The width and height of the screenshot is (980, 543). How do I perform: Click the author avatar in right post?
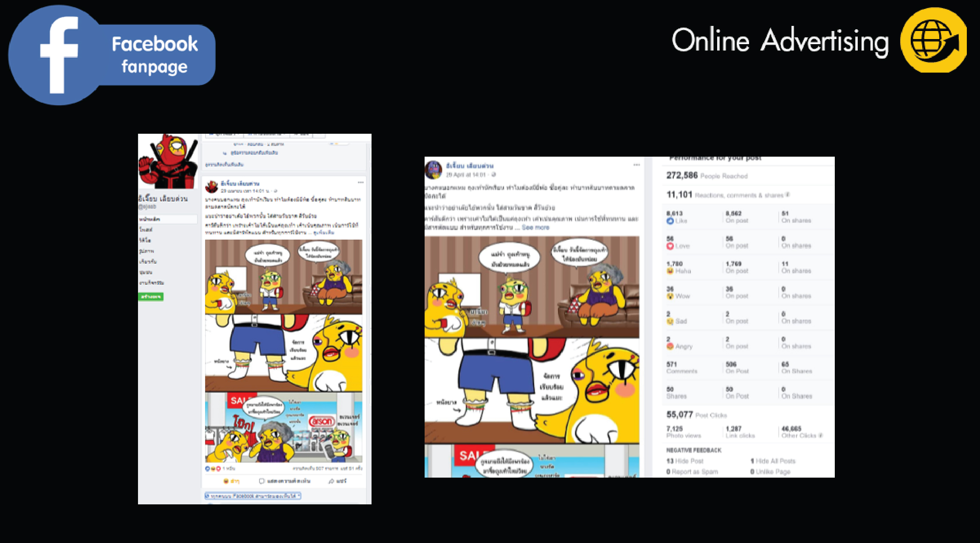point(434,169)
